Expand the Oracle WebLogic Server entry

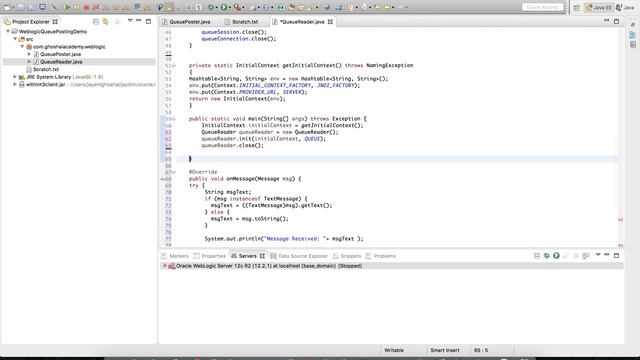(x=164, y=266)
